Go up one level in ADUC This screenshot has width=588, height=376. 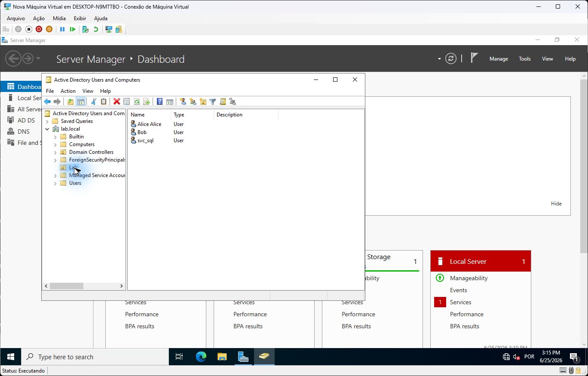point(70,102)
